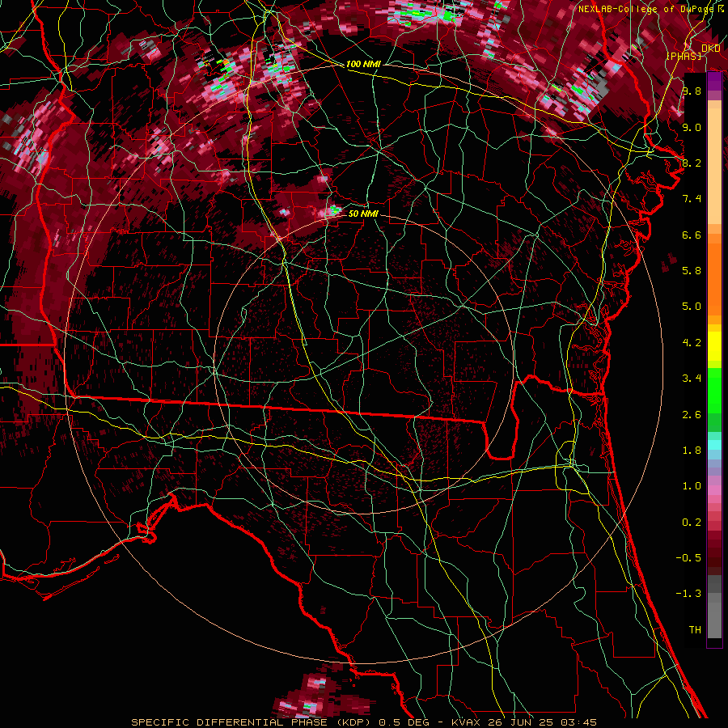Click the 5.8 legend value

point(692,271)
